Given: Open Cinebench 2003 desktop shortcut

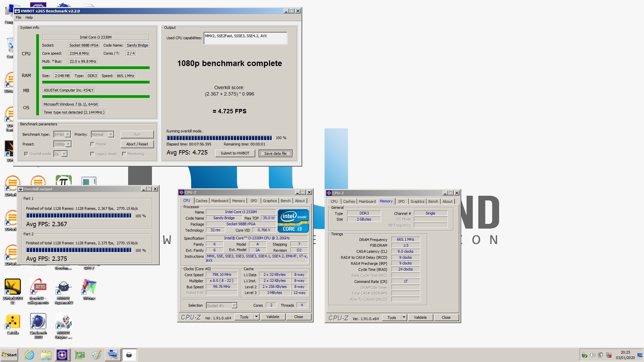Looking at the screenshot, I should click(x=38, y=326).
